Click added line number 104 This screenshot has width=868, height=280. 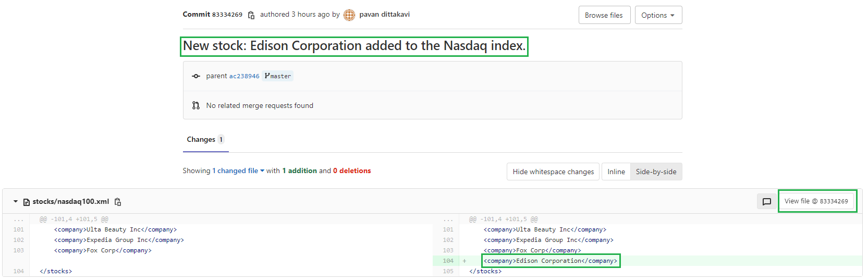tap(448, 261)
